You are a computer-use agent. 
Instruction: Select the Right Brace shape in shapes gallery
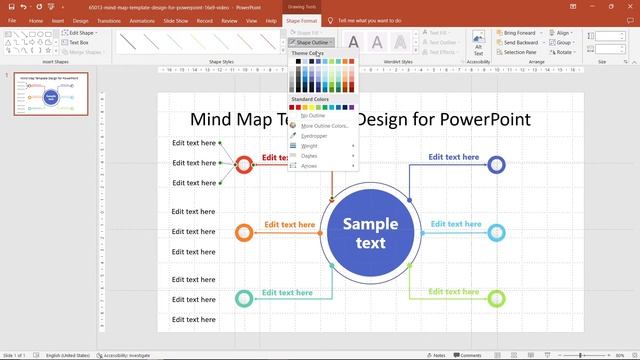[40, 51]
